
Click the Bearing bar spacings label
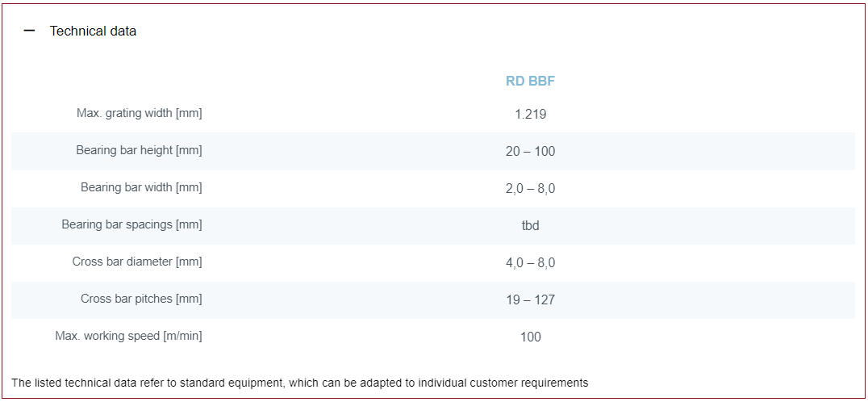(x=131, y=224)
